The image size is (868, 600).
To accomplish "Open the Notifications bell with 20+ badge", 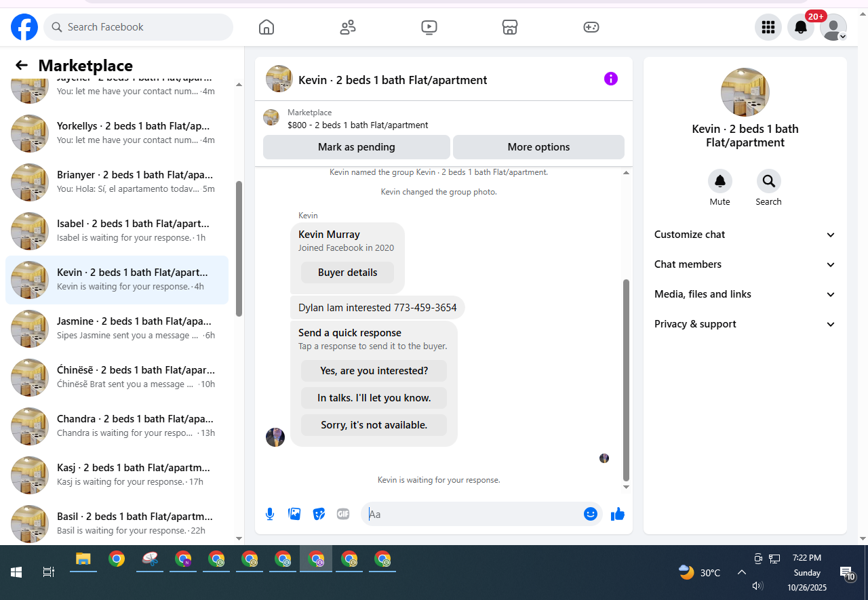I will pos(801,27).
